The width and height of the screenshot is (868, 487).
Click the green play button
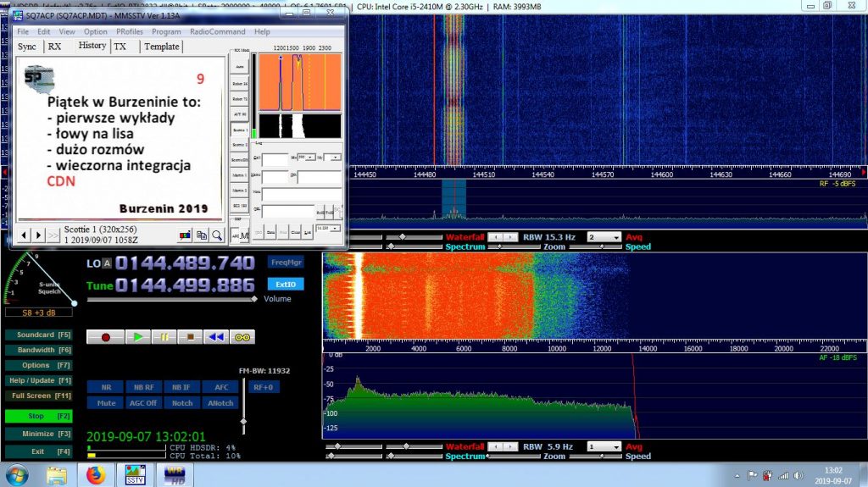(138, 337)
